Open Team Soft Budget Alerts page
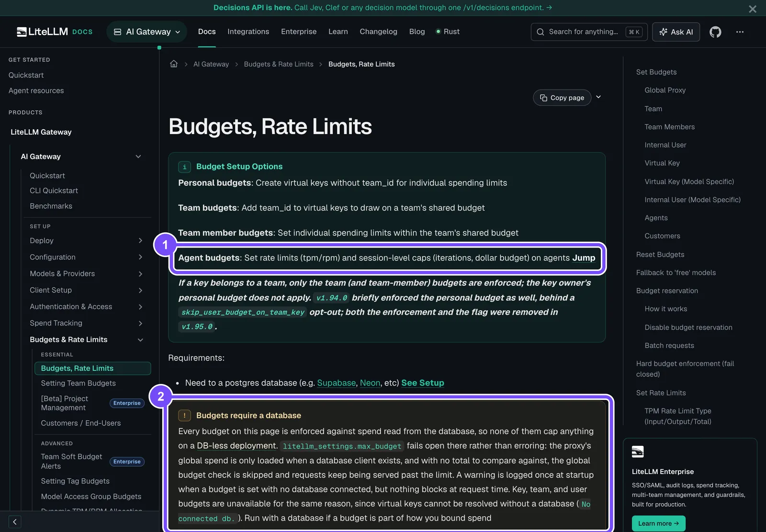This screenshot has width=766, height=532. [x=71, y=461]
